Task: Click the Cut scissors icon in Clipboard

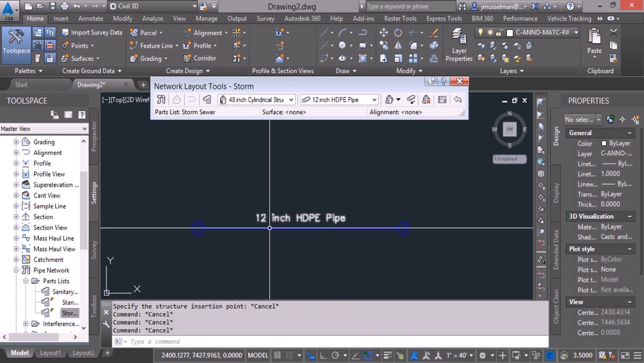Action: tap(613, 32)
